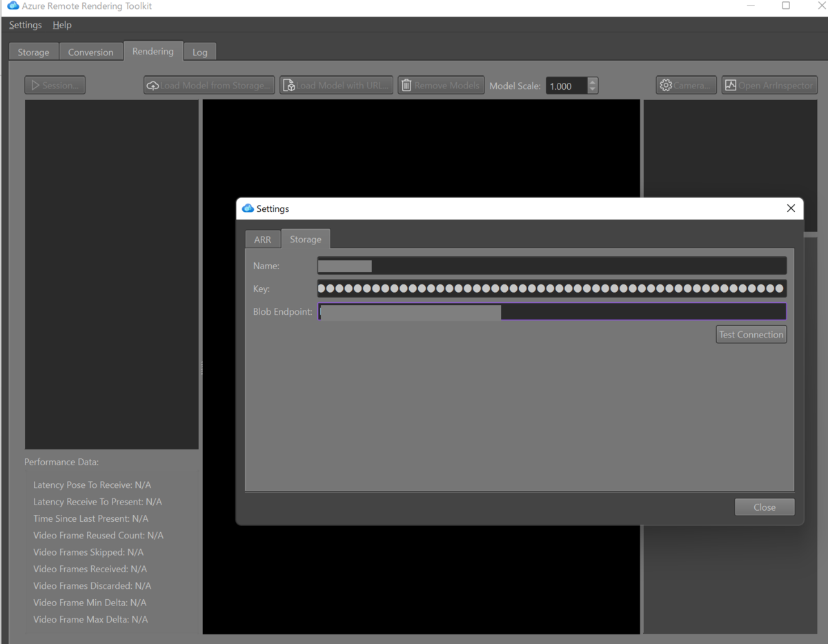This screenshot has width=828, height=644.
Task: Click the cloud upload icon for storage model
Action: (153, 86)
